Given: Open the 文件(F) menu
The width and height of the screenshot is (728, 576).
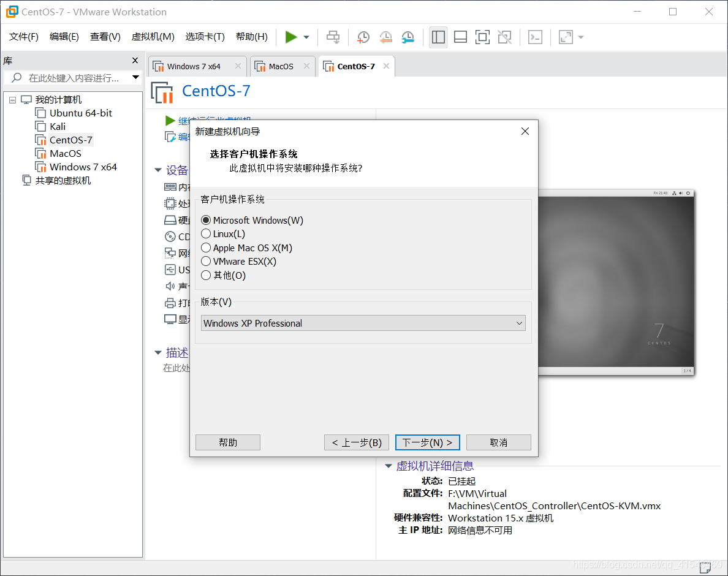Looking at the screenshot, I should click(24, 37).
